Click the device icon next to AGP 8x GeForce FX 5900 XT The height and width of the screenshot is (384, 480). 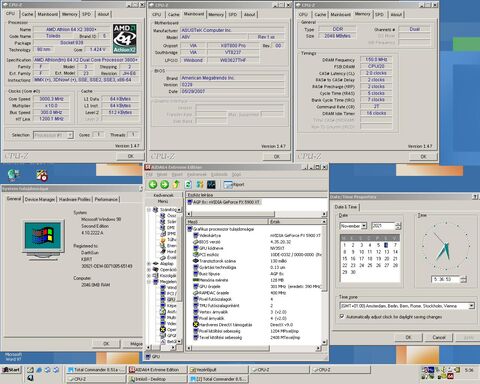(190, 202)
